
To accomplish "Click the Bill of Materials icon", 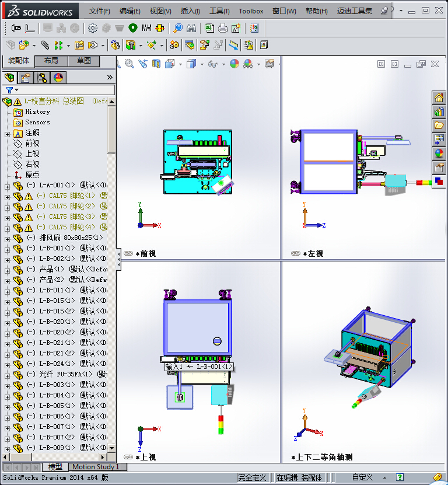I will [x=190, y=45].
